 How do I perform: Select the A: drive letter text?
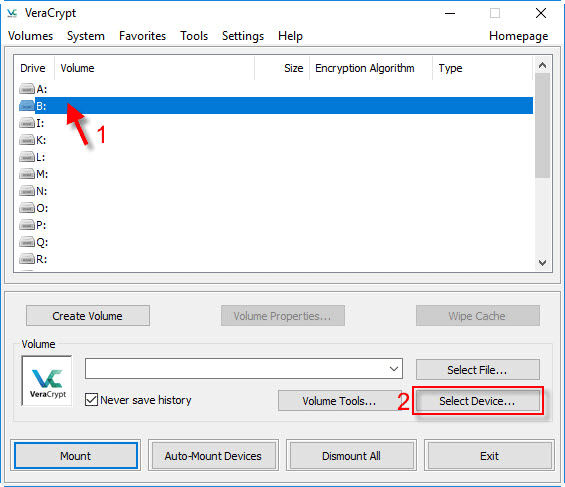(42, 89)
